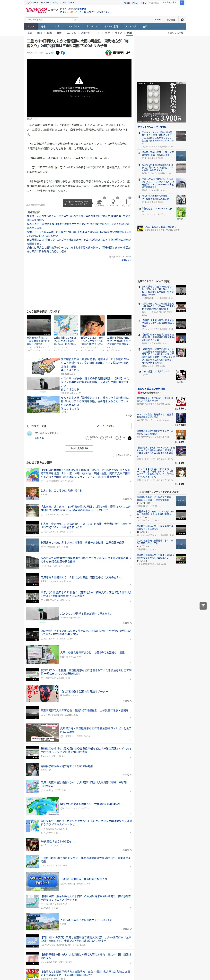The image size is (210, 980).
Task: Open 購入履歴 button
Action: 171,19
